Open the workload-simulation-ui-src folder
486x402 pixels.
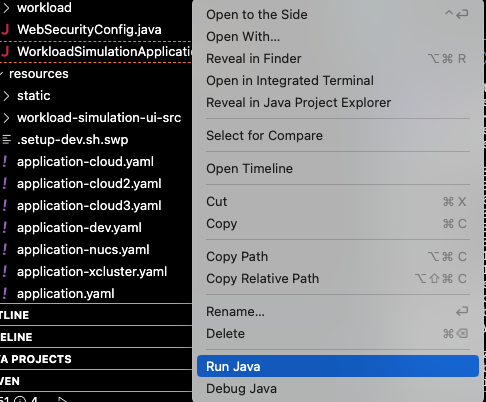click(99, 118)
